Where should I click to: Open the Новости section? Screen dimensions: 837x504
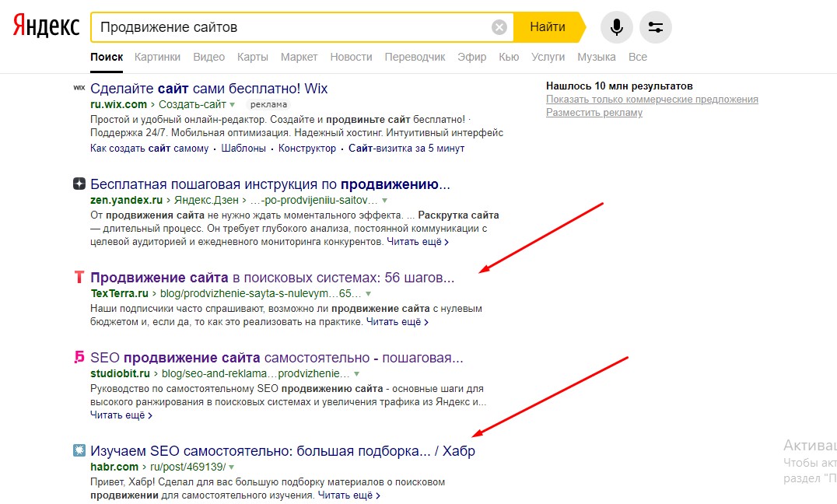pyautogui.click(x=351, y=57)
